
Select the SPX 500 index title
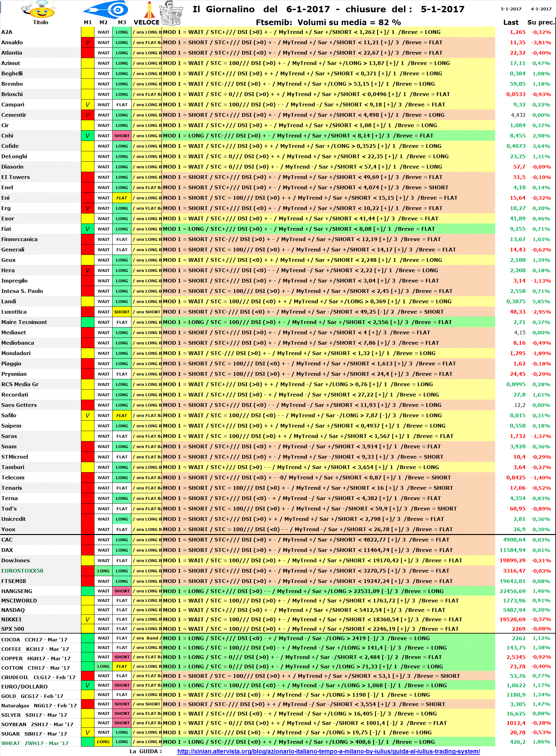pos(40,629)
